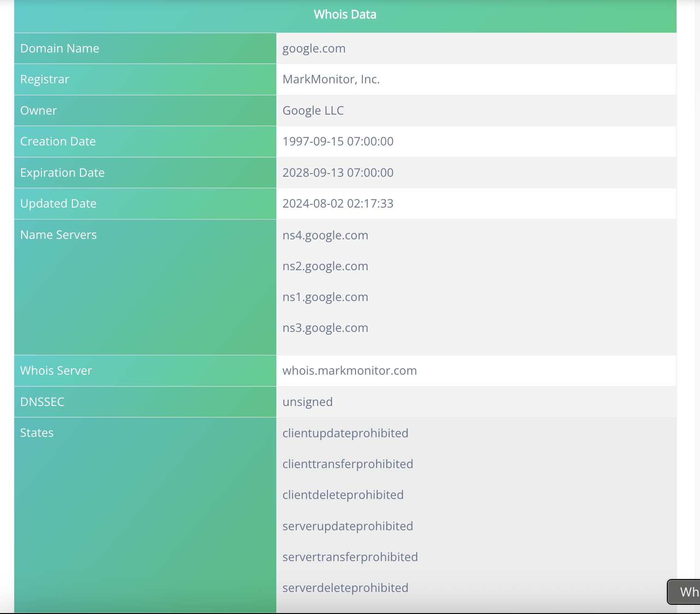Screen dimensions: 700x614
Task: Click the "Name Servers" row label
Action: (58, 235)
